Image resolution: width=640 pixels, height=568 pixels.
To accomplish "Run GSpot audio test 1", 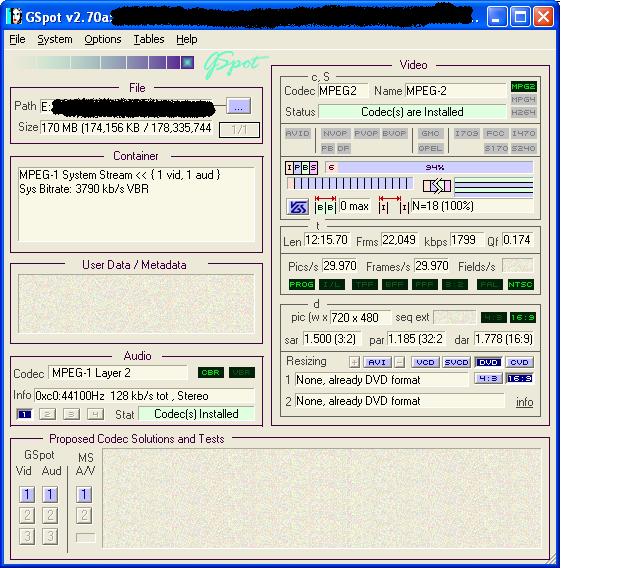I will click(50, 495).
